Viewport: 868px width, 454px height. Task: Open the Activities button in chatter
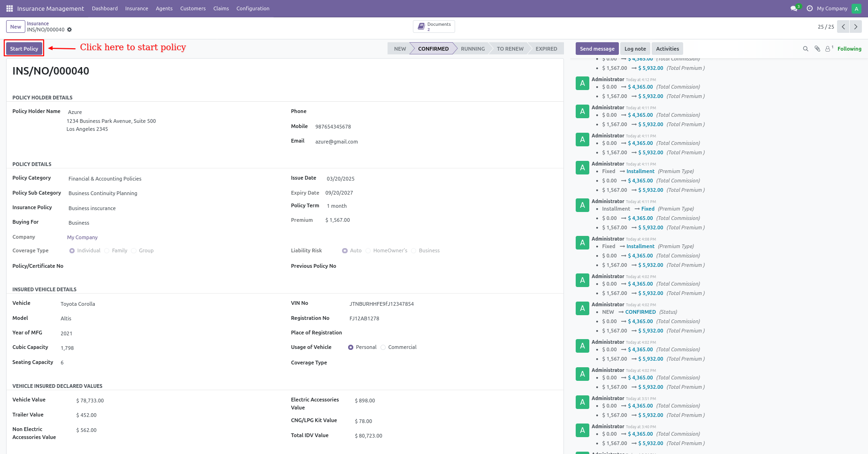[x=667, y=49]
